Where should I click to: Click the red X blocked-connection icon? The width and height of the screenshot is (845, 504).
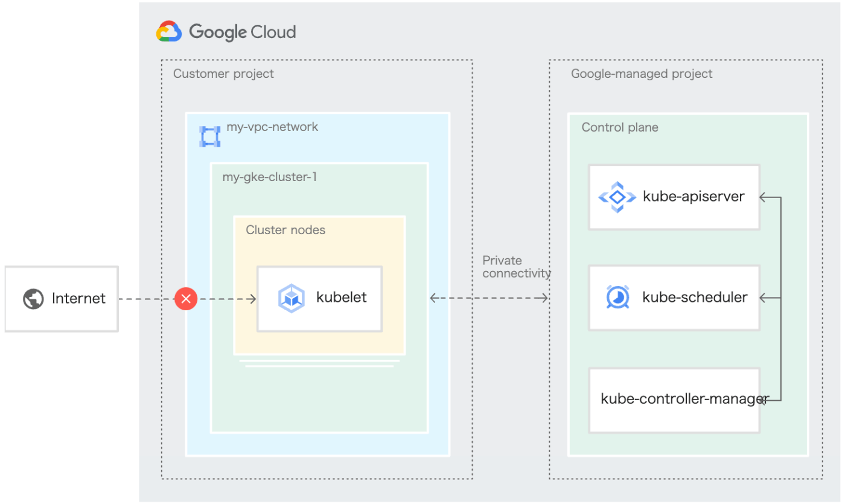pyautogui.click(x=186, y=298)
